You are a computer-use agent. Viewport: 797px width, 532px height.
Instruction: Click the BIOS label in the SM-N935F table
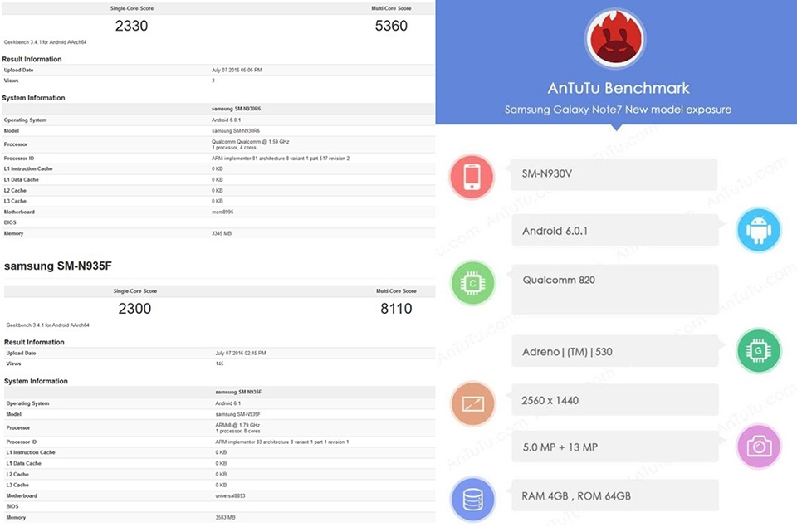point(12,506)
